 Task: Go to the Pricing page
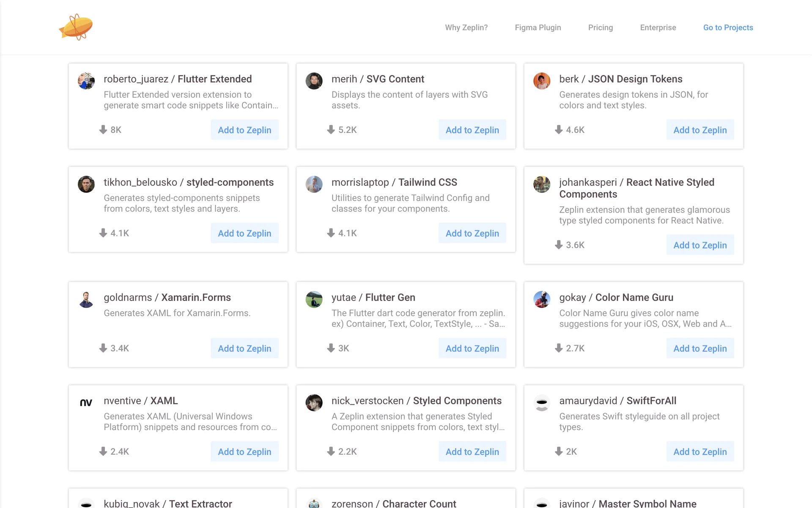[600, 28]
